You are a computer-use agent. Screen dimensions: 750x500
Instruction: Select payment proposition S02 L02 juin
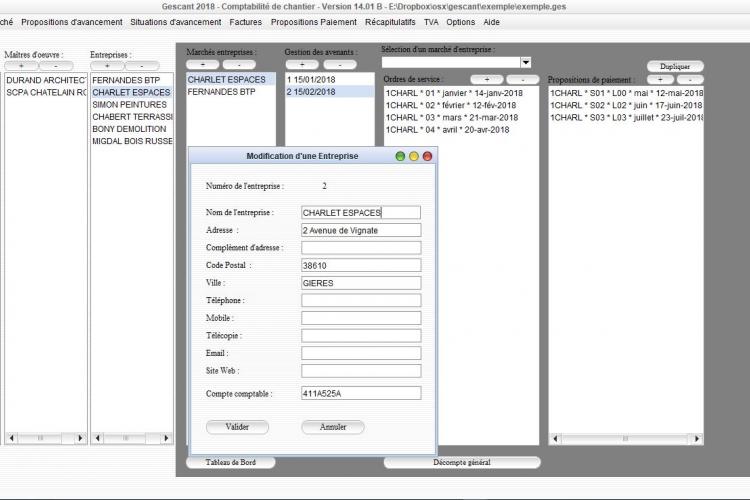[x=626, y=105]
